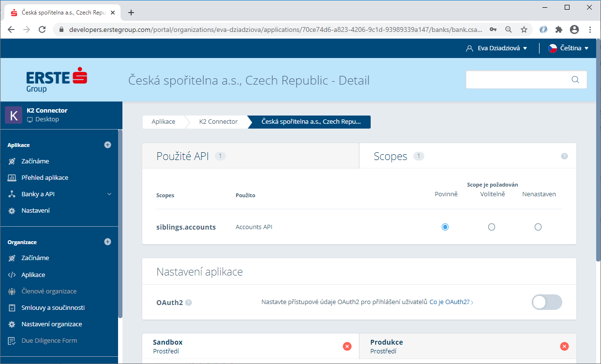This screenshot has width=601, height=364.
Task: Open Začínáme under Organizace section
Action: pyautogui.click(x=35, y=258)
